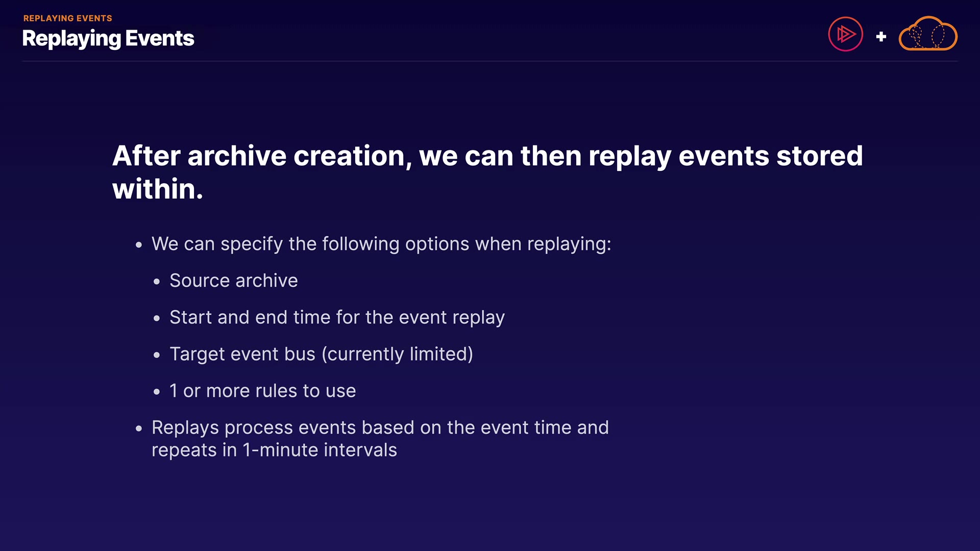This screenshot has width=980, height=551.
Task: Click 'repeats in 1-minute intervals' text line
Action: pos(274,450)
